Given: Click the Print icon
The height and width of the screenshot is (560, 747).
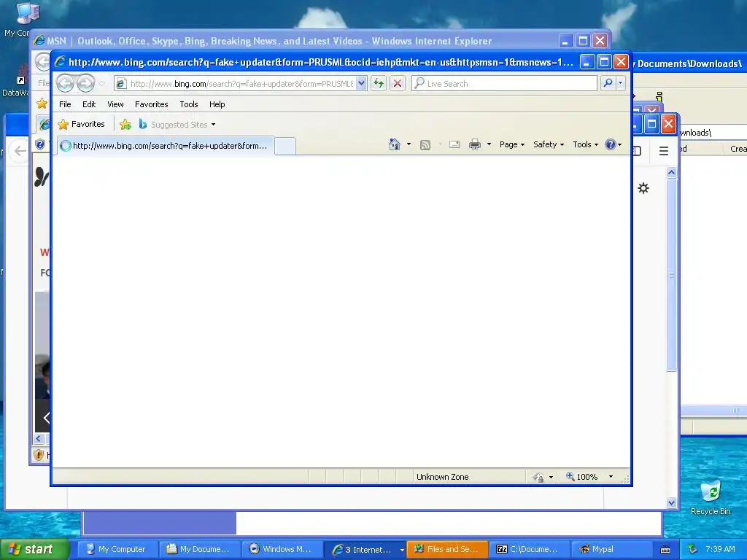Looking at the screenshot, I should 474,144.
